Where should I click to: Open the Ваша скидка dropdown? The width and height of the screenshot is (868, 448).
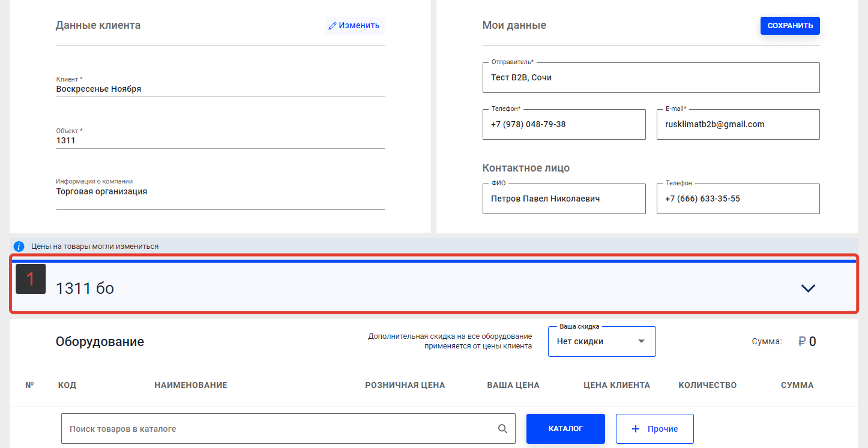point(602,341)
